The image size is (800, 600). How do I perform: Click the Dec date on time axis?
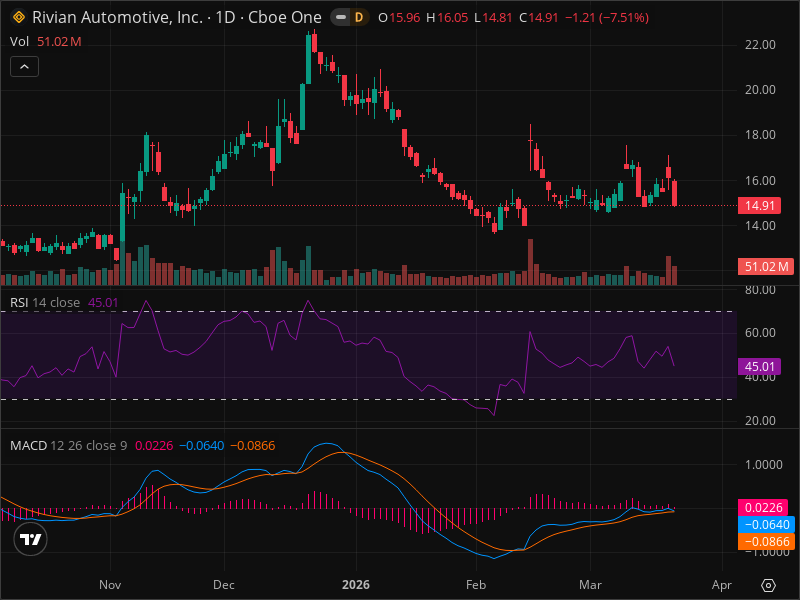click(223, 585)
